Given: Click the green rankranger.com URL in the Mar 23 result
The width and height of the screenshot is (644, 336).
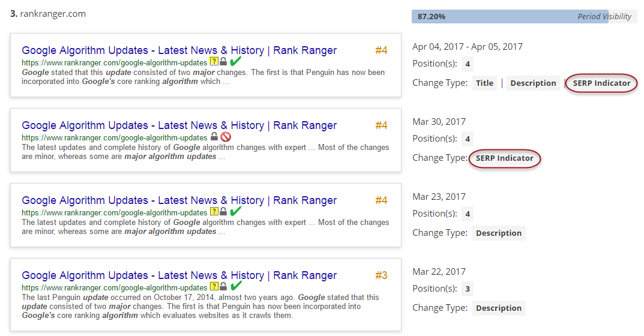Looking at the screenshot, I should coord(115,213).
